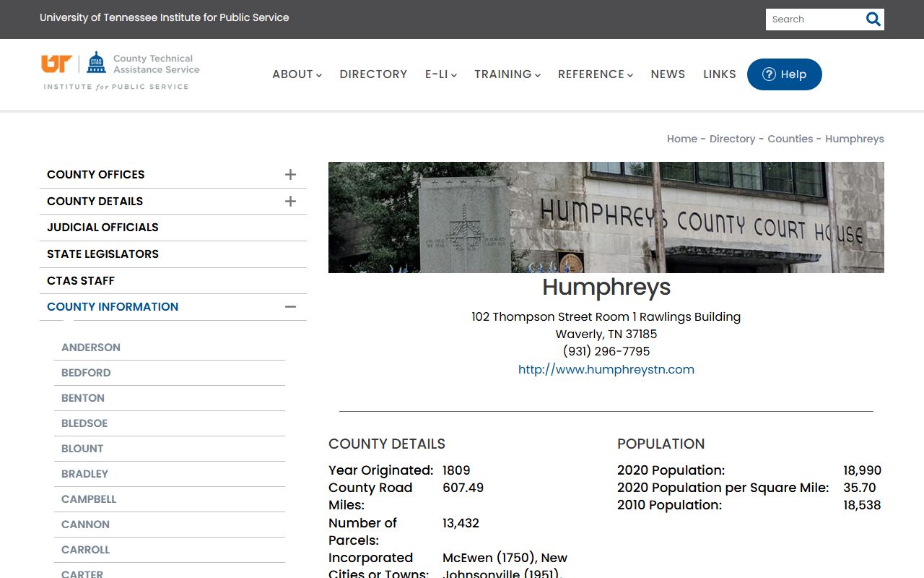Select BLEDSOE county in the list
924x578 pixels.
click(x=84, y=423)
